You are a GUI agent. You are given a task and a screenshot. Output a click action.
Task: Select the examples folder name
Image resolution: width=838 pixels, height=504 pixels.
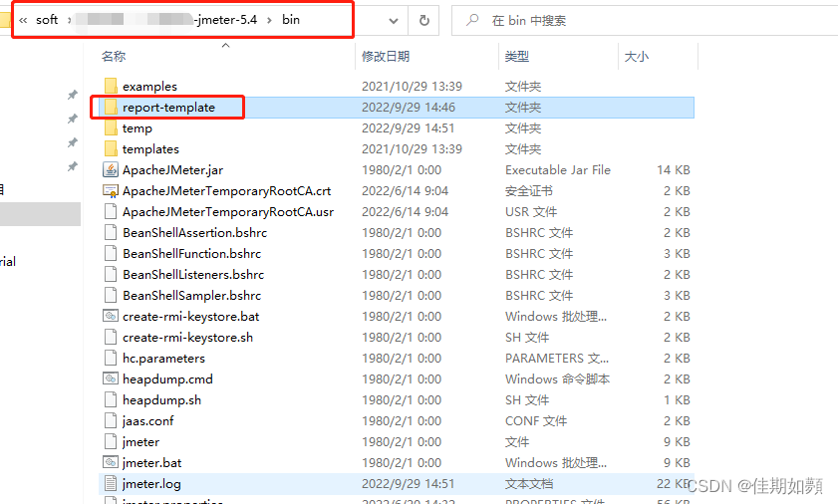pos(149,86)
